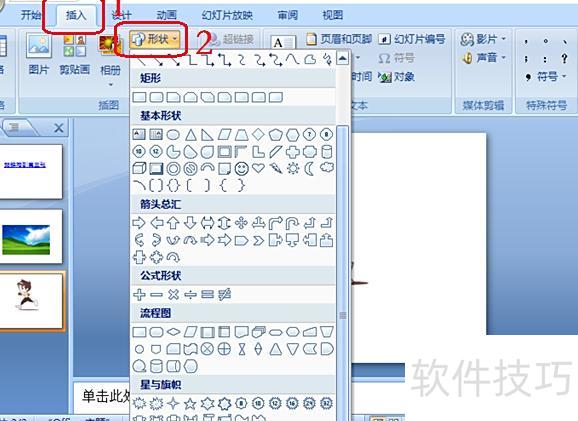Select the cross basic shape
The image size is (578, 421).
(293, 152)
